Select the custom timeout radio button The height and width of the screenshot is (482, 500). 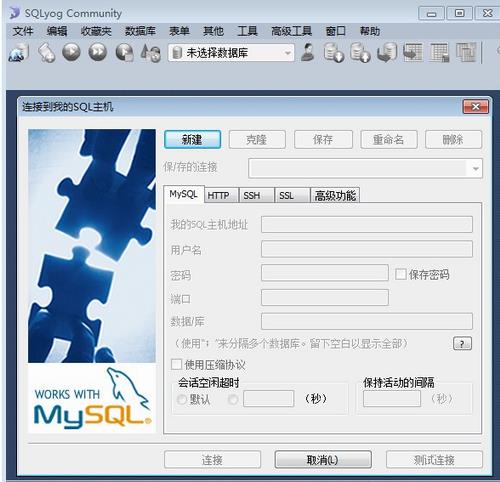pyautogui.click(x=233, y=399)
